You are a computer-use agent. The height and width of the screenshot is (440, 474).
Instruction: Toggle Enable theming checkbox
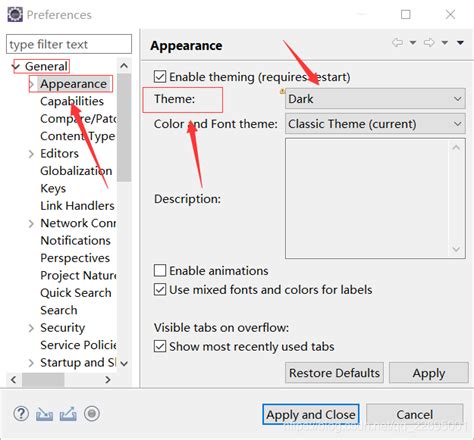160,77
